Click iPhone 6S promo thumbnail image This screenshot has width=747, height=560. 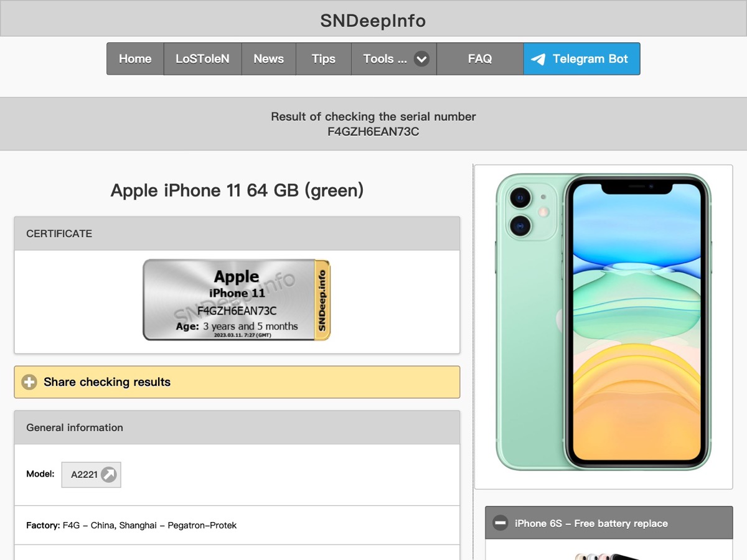[x=609, y=556]
